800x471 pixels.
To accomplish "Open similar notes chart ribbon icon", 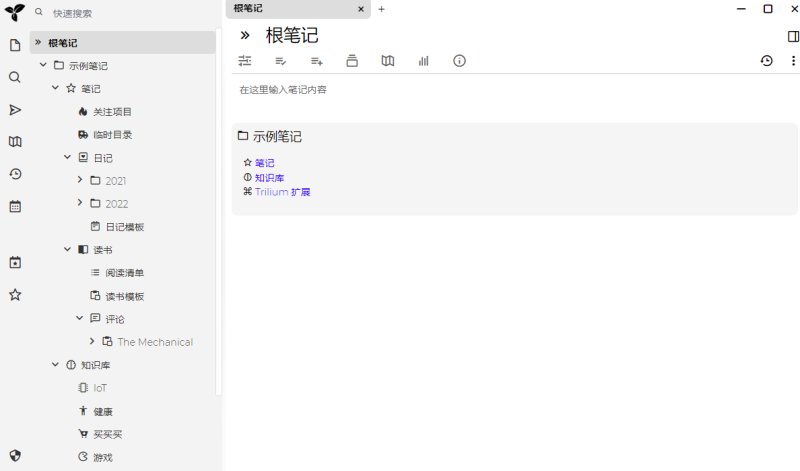I will (423, 61).
